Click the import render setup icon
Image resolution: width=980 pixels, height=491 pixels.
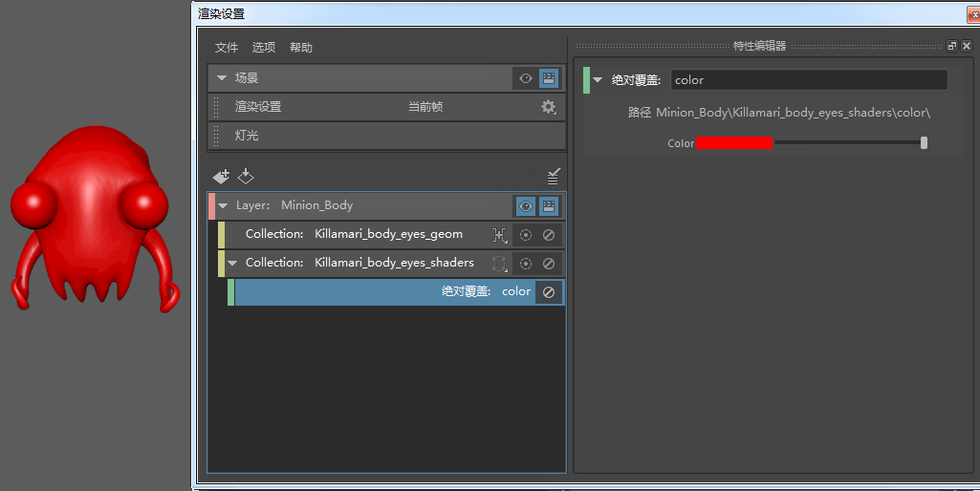point(246,177)
